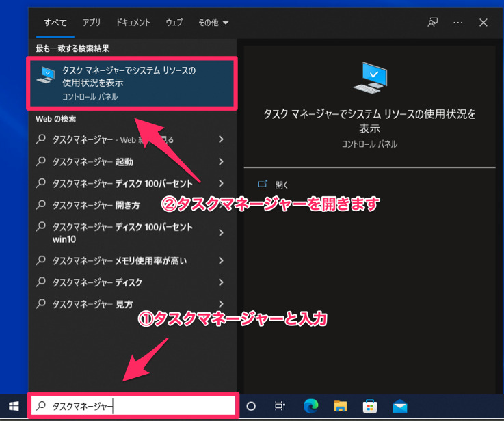Viewport: 504px width, 421px height.
Task: Open the Mail app from the taskbar
Action: coord(400,406)
